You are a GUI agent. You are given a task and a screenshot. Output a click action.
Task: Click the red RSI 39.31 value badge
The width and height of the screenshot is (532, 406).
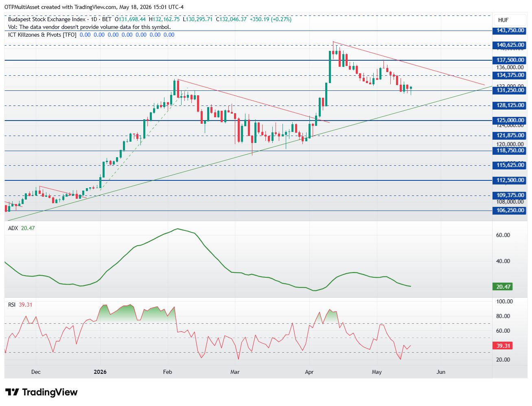pos(503,346)
